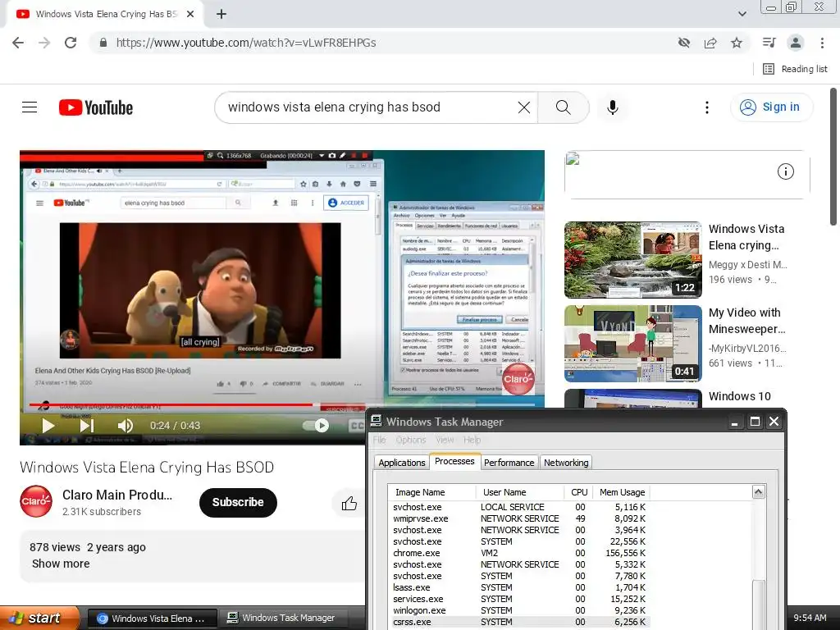Open the View menu in Task Manager
Image resolution: width=840 pixels, height=630 pixels.
pyautogui.click(x=445, y=440)
